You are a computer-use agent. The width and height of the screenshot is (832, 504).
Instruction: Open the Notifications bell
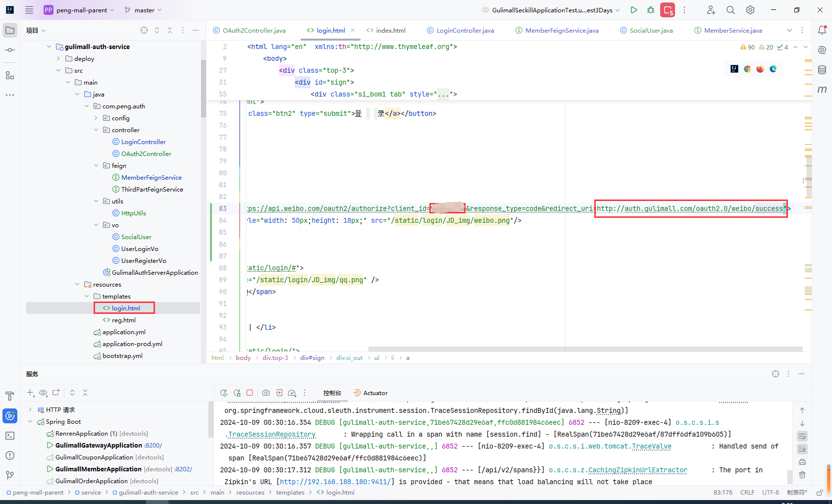coord(822,30)
